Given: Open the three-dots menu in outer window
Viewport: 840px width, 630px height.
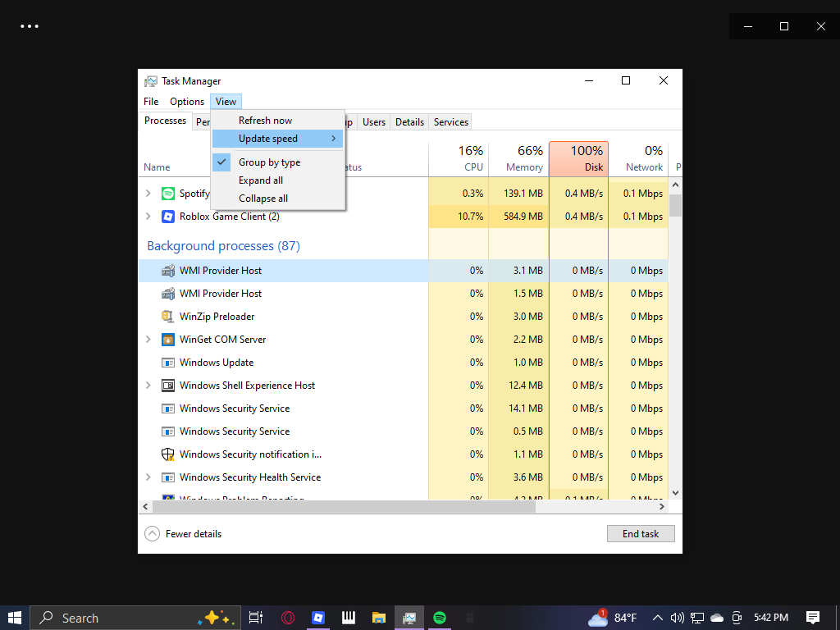Looking at the screenshot, I should 30,26.
